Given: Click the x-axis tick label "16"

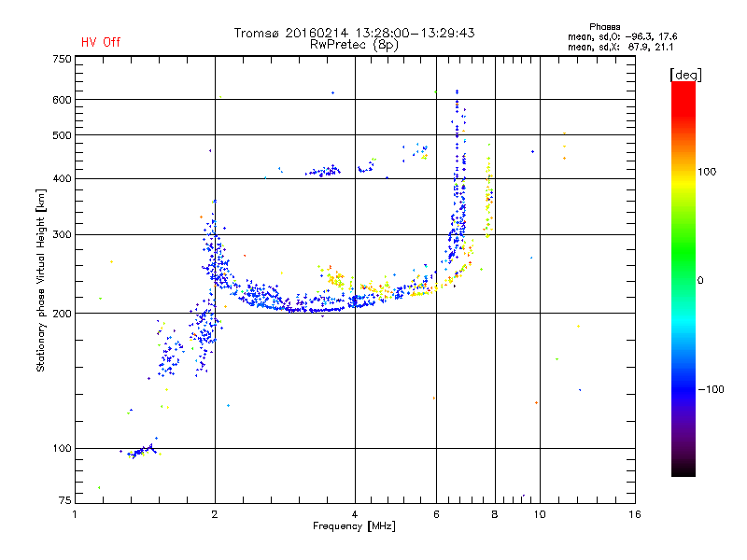Looking at the screenshot, I should (635, 514).
